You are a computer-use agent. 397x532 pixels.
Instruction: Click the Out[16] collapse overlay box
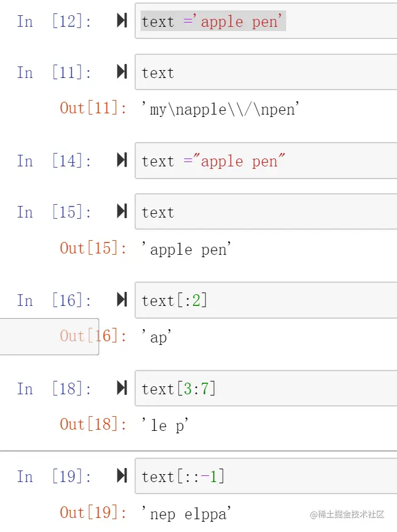click(x=49, y=336)
